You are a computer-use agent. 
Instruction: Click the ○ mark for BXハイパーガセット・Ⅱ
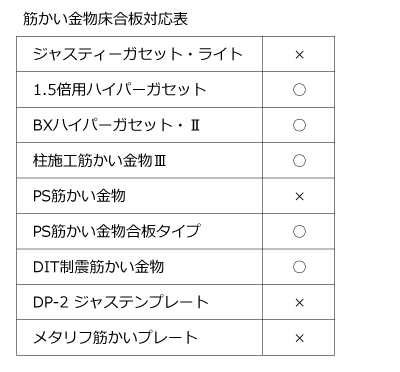pyautogui.click(x=299, y=125)
